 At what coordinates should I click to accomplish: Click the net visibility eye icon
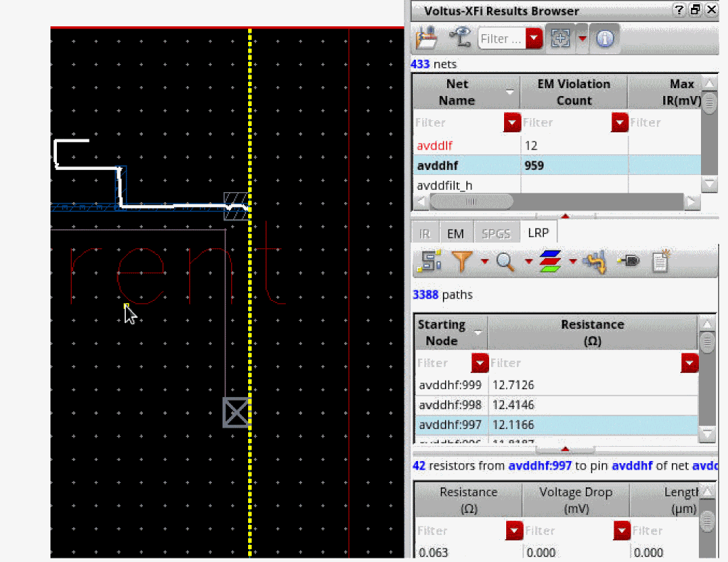459,38
